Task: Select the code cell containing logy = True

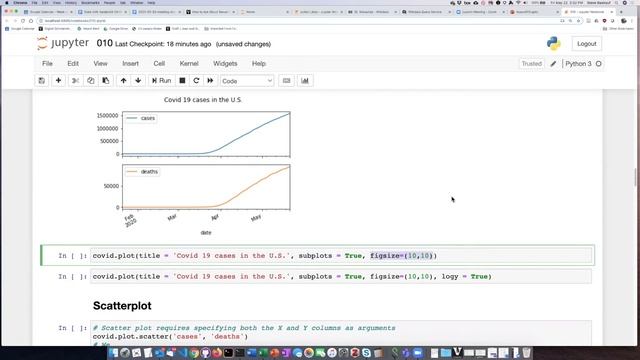Action: [341, 276]
